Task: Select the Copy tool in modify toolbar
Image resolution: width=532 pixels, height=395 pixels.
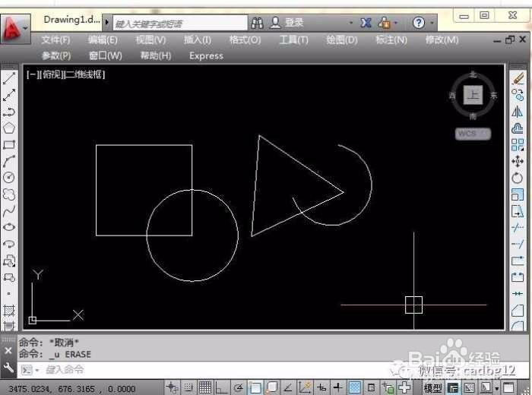Action: click(x=518, y=95)
